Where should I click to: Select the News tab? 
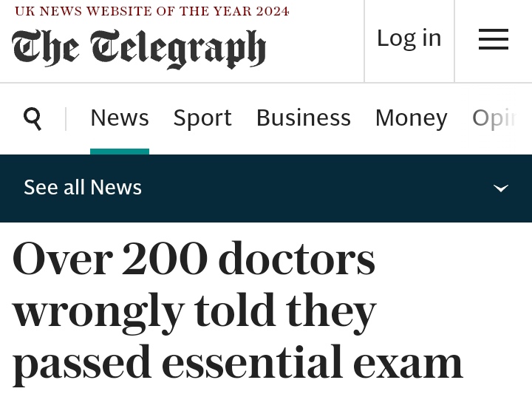120,118
